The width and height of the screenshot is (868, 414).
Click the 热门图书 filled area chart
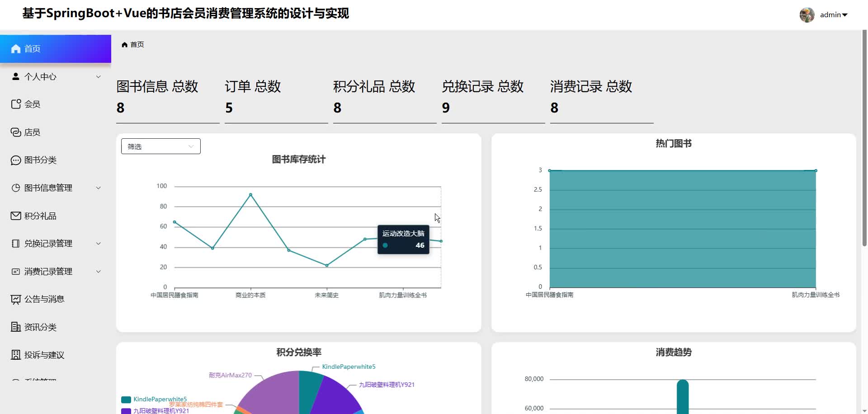683,229
